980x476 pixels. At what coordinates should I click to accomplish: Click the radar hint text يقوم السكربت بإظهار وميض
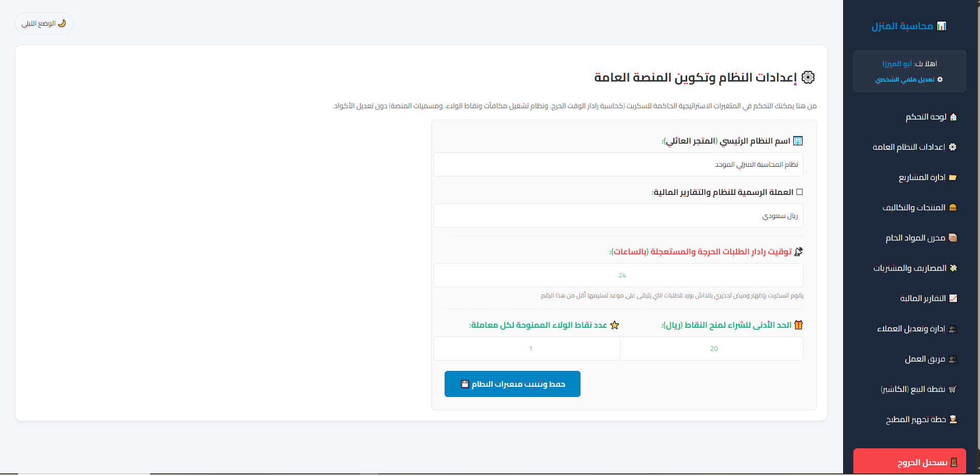pyautogui.click(x=672, y=296)
